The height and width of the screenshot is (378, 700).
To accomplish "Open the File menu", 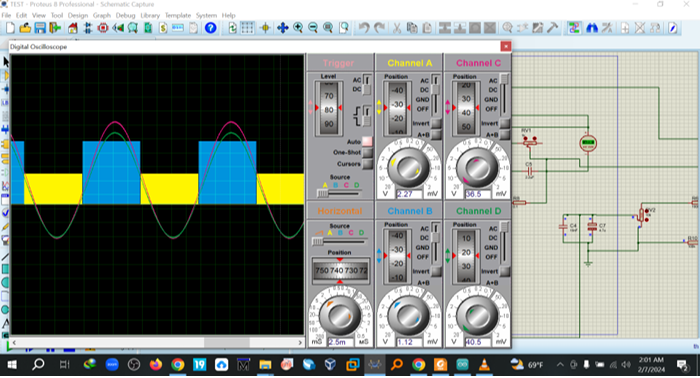I will point(6,15).
